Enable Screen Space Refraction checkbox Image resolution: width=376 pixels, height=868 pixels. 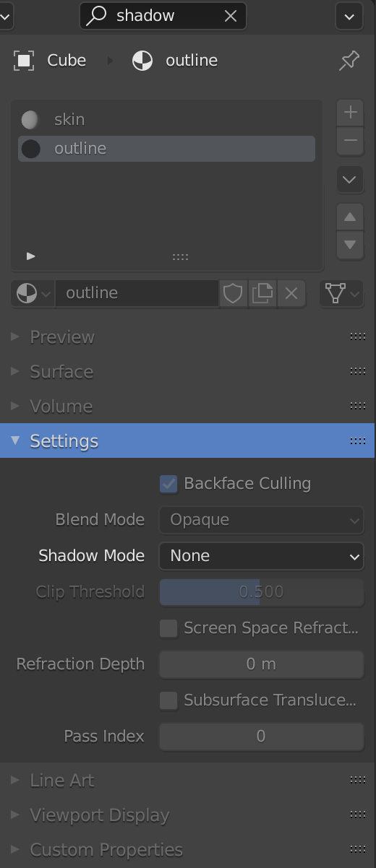[168, 628]
